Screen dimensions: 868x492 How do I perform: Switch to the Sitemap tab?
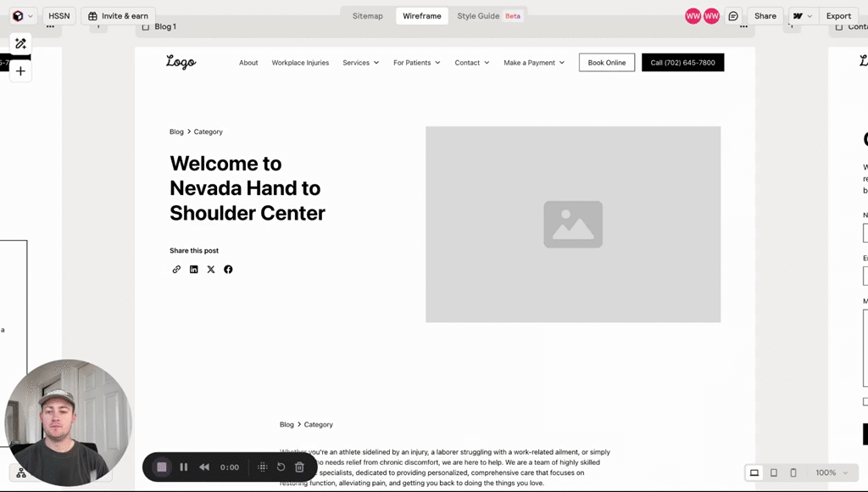click(368, 16)
